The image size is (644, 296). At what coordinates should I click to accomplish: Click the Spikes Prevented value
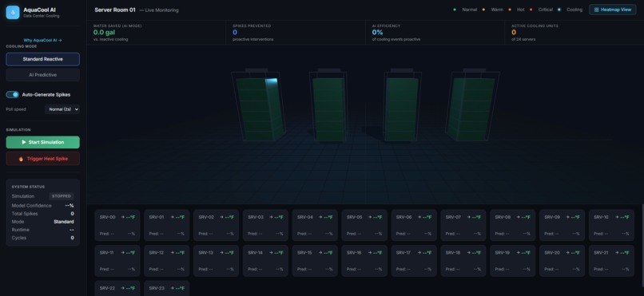coord(235,32)
